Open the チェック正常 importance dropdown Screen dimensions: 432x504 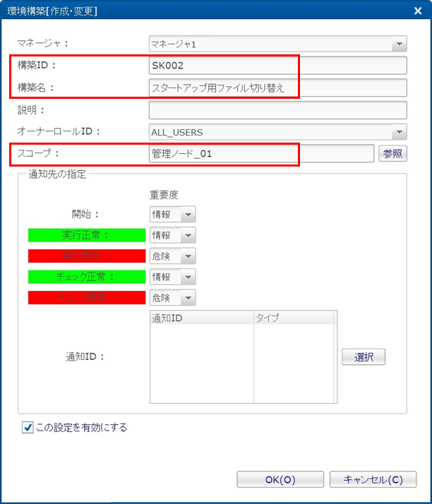pyautogui.click(x=173, y=277)
